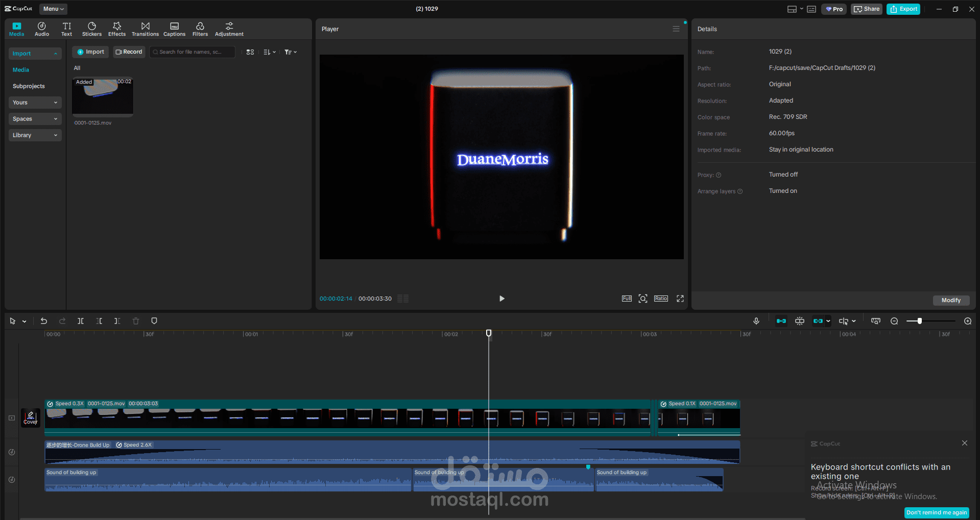Click the Pro upgrade button
The height and width of the screenshot is (520, 980).
click(834, 9)
